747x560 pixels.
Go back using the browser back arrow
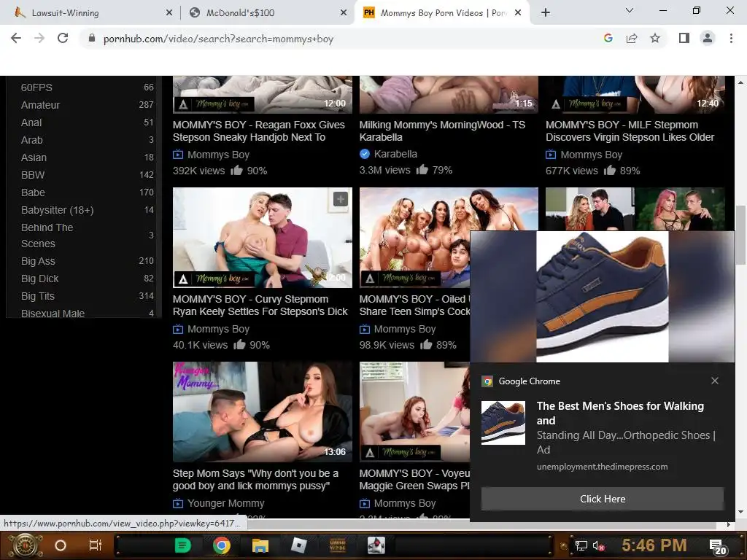(x=16, y=39)
